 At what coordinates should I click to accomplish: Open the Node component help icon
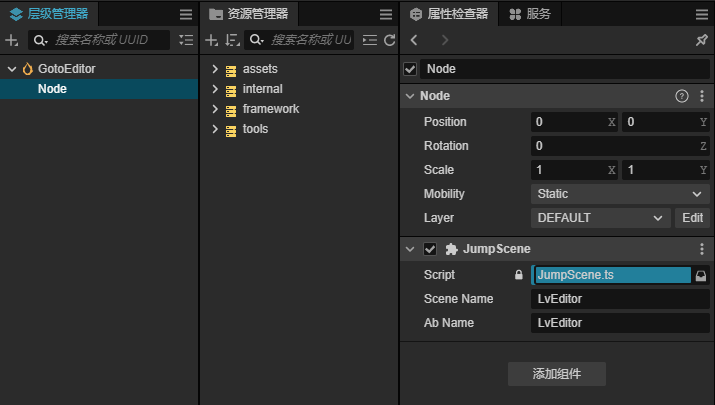point(682,96)
